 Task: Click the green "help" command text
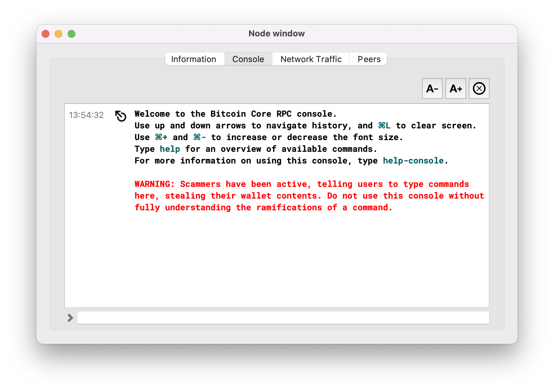point(170,149)
